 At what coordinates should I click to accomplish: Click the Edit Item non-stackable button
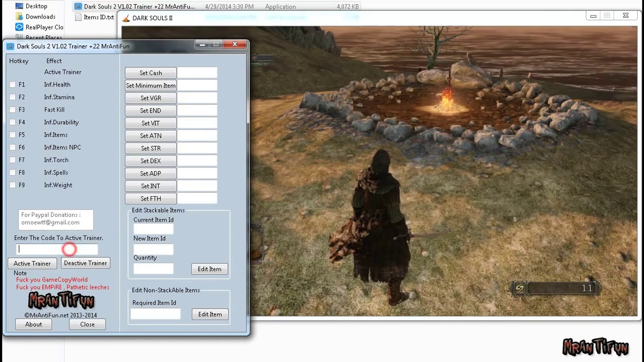pos(210,314)
